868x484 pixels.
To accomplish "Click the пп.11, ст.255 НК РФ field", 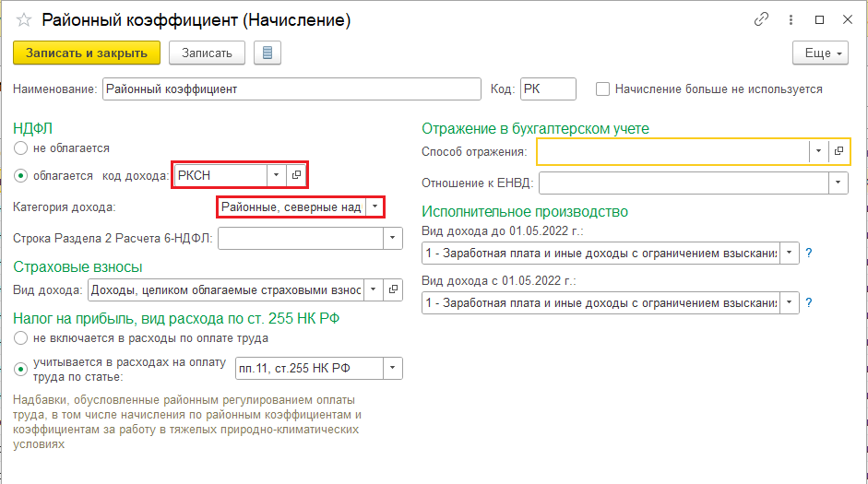I will [309, 368].
